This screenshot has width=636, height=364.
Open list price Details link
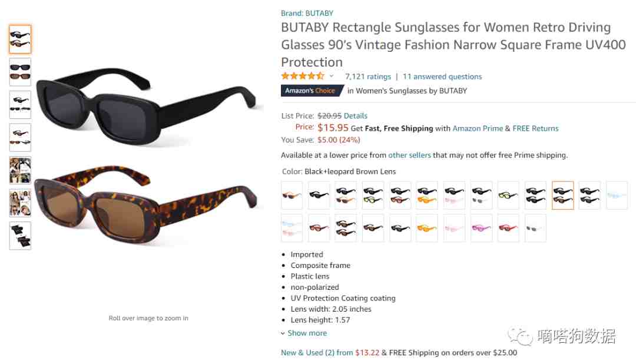coord(355,115)
